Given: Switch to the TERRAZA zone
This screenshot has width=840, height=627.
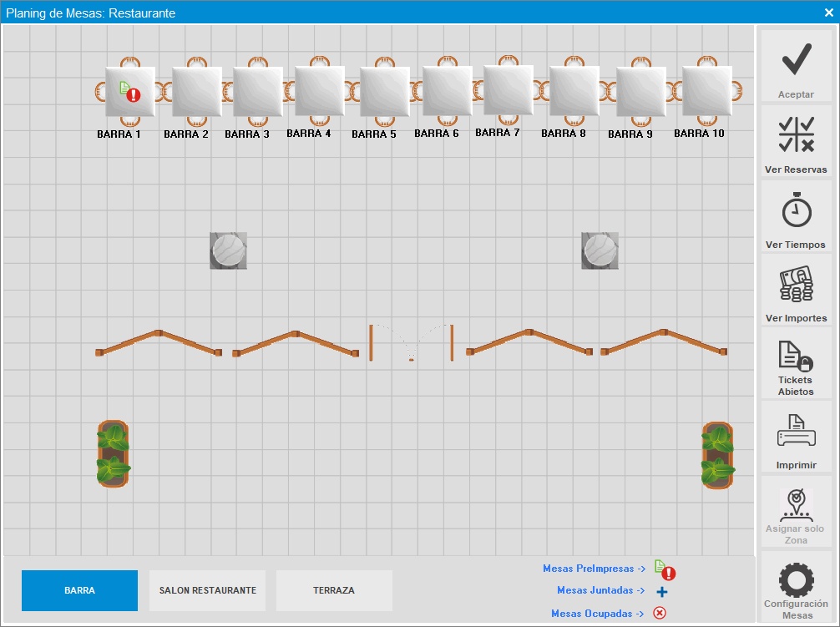Looking at the screenshot, I should pos(334,590).
